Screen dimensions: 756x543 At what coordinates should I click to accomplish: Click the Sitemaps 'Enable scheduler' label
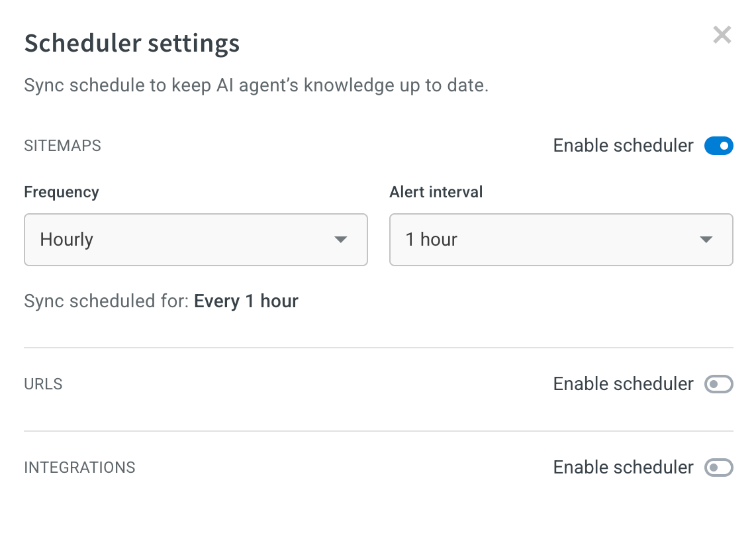[x=623, y=146]
